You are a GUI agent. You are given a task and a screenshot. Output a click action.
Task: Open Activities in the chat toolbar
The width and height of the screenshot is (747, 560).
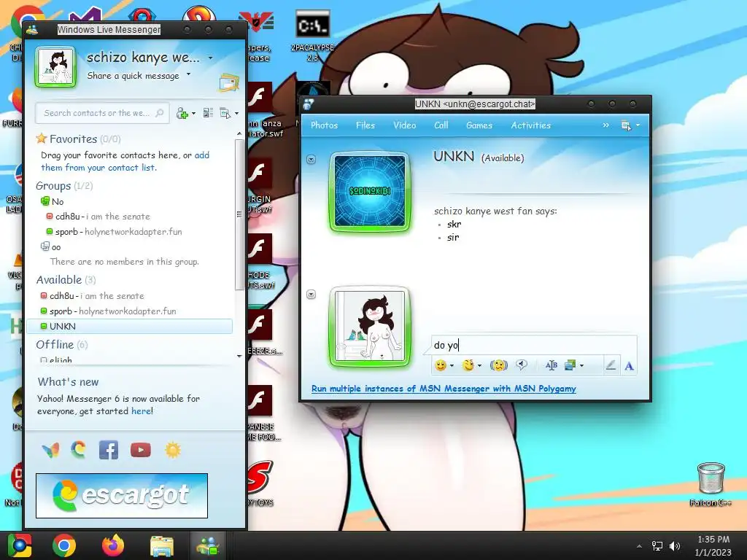click(x=531, y=125)
